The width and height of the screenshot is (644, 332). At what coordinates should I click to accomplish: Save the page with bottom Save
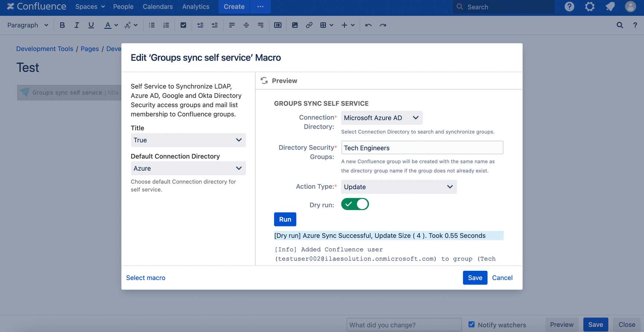click(595, 325)
